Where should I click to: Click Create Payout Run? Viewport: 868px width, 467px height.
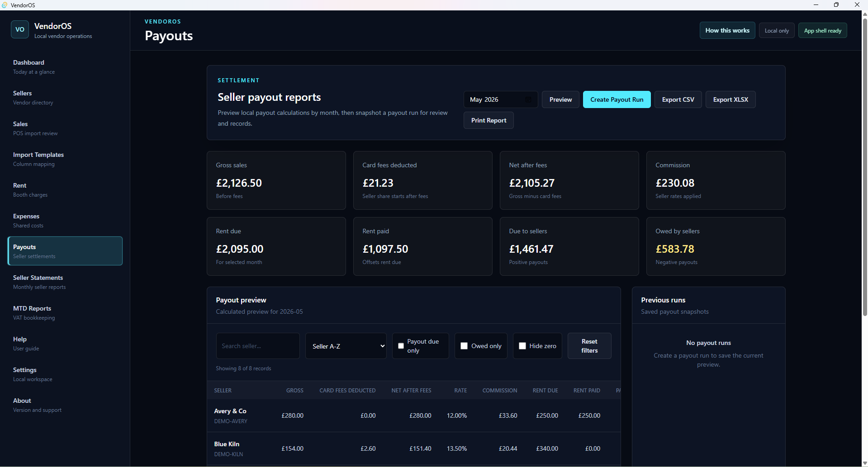tap(617, 99)
